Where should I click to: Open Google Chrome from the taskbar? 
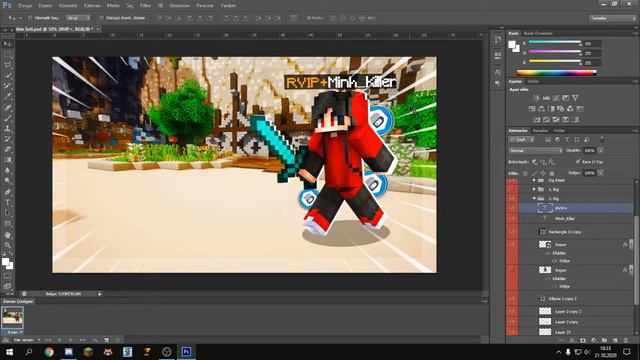coord(49,352)
